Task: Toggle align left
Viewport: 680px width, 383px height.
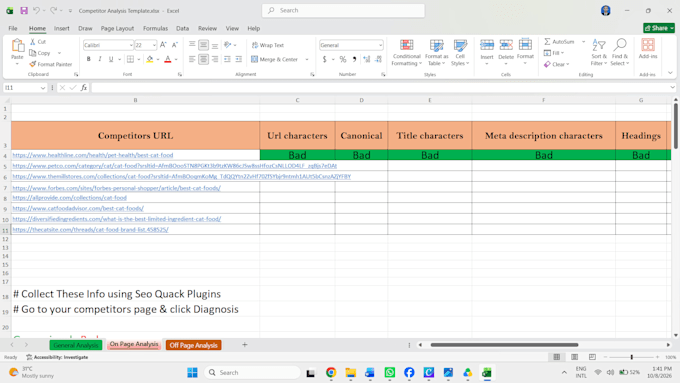Action: coord(192,59)
